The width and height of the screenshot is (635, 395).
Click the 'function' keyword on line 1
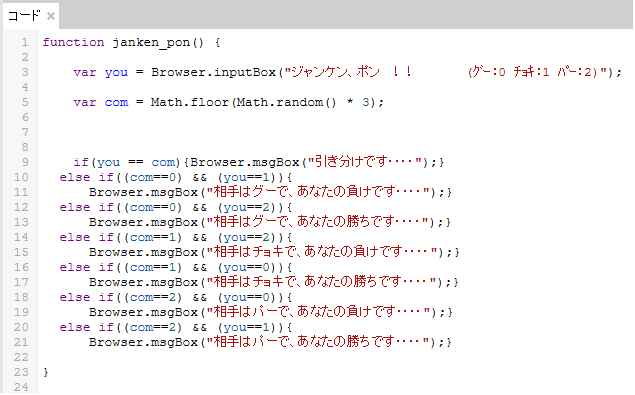73,42
